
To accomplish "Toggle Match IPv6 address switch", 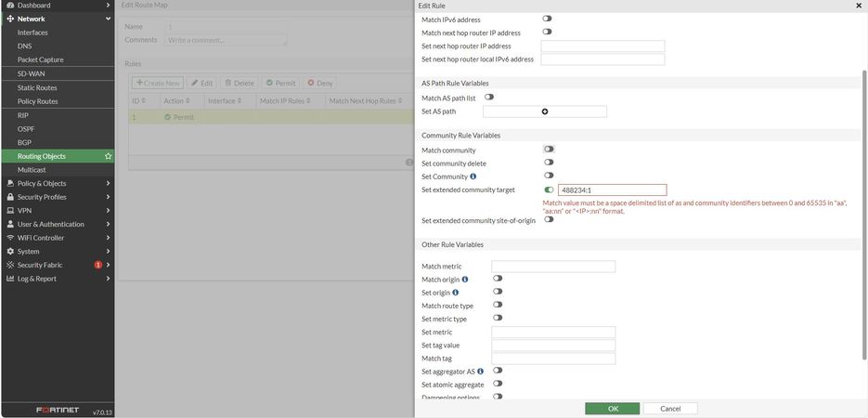I will pos(547,19).
